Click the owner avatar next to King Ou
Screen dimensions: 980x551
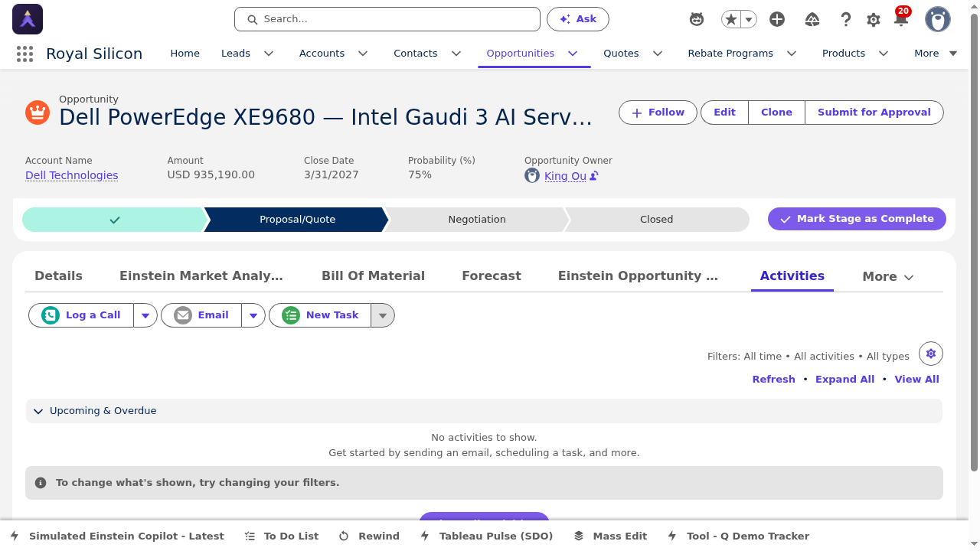[532, 176]
